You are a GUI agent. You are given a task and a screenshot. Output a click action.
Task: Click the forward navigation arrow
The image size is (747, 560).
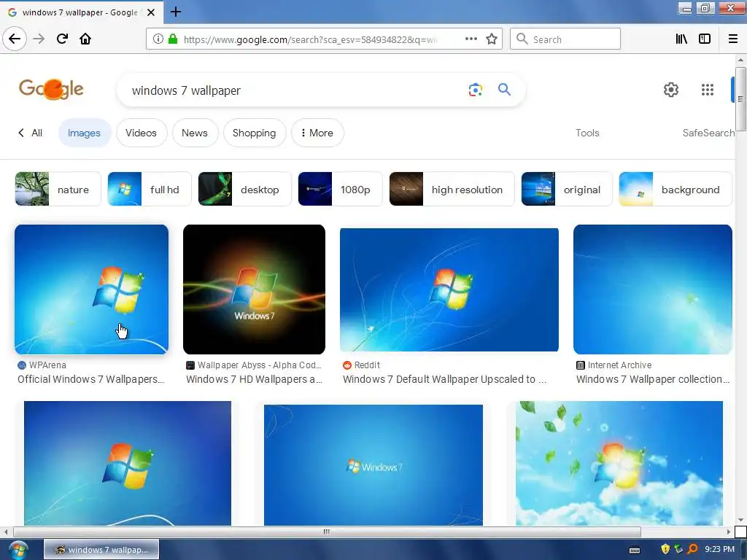(x=39, y=39)
